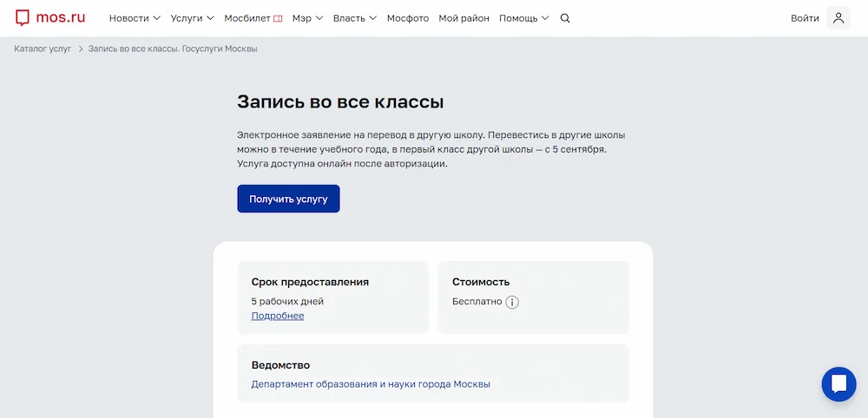Go to Каталог услуг breadcrumb
This screenshot has height=418, width=868.
43,49
